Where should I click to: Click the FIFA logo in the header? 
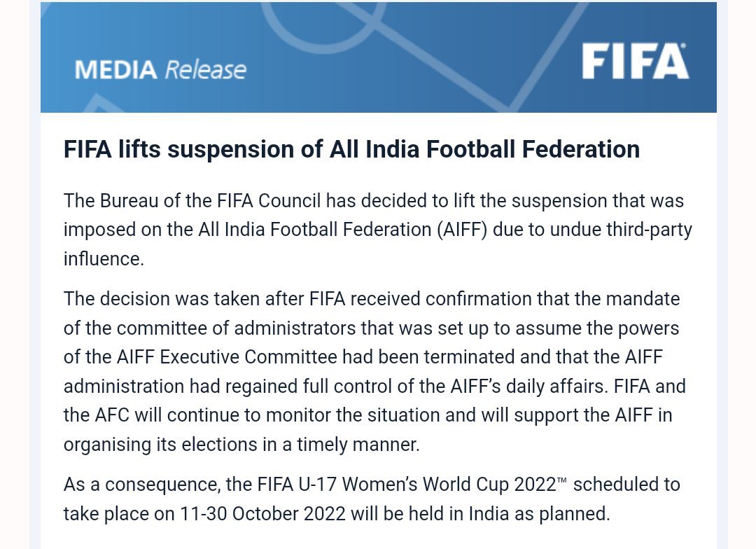click(634, 62)
